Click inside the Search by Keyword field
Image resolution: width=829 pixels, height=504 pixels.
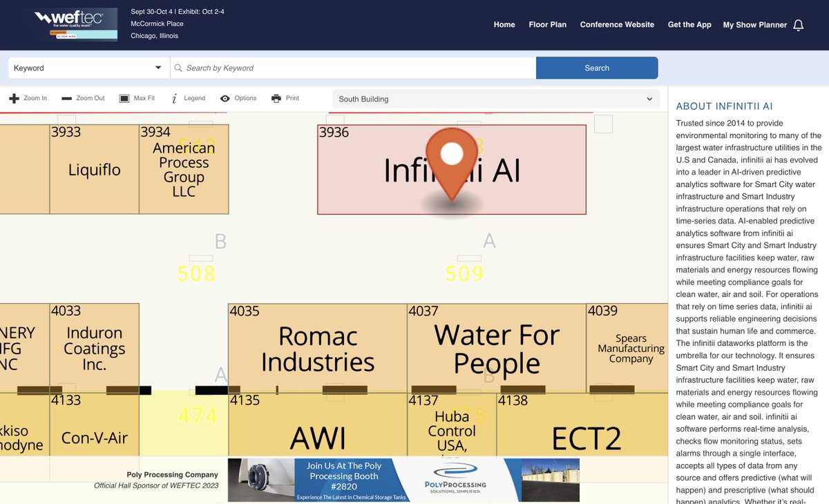point(354,68)
